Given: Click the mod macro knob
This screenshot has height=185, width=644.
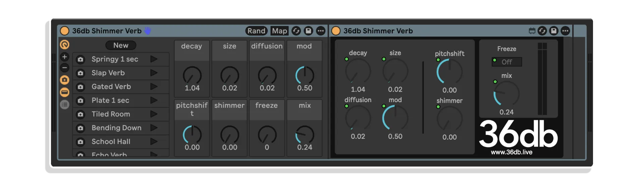Looking at the screenshot, I should 305,75.
